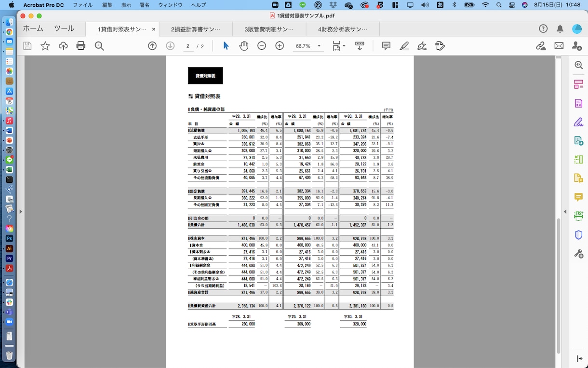588x368 pixels.
Task: Open yellow Comment tool in right pane
Action: [579, 197]
